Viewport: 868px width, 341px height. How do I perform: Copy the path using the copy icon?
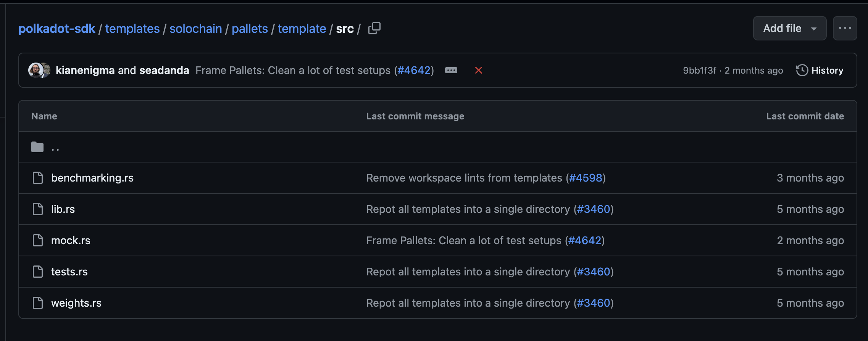click(374, 28)
